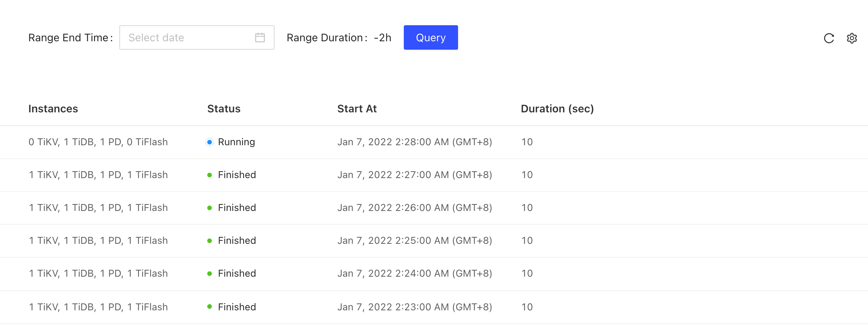
Task: Click duration value in the 2:23:00 AM row
Action: (527, 307)
